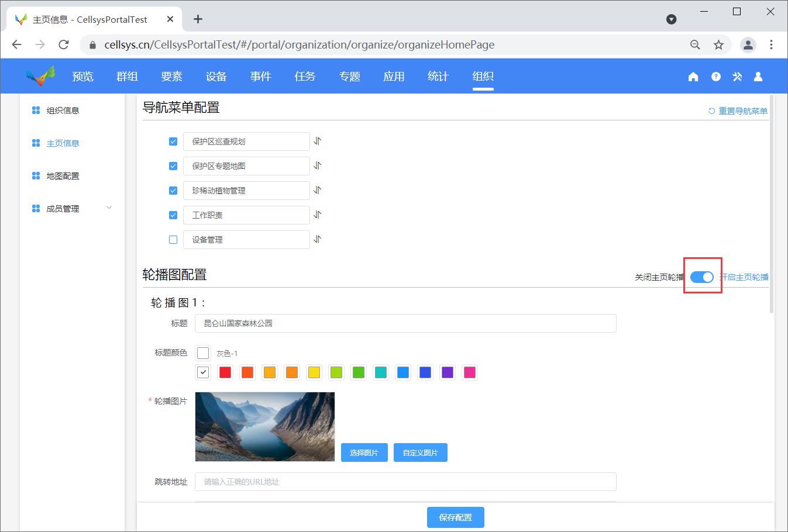Image resolution: width=788 pixels, height=532 pixels.
Task: Open the 统计 top menu
Action: [438, 77]
